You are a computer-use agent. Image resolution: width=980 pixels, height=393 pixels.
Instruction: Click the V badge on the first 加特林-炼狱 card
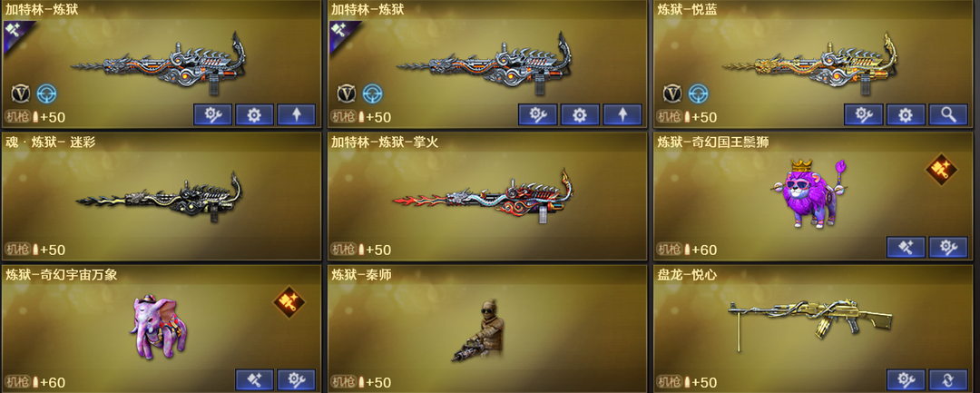(x=21, y=93)
